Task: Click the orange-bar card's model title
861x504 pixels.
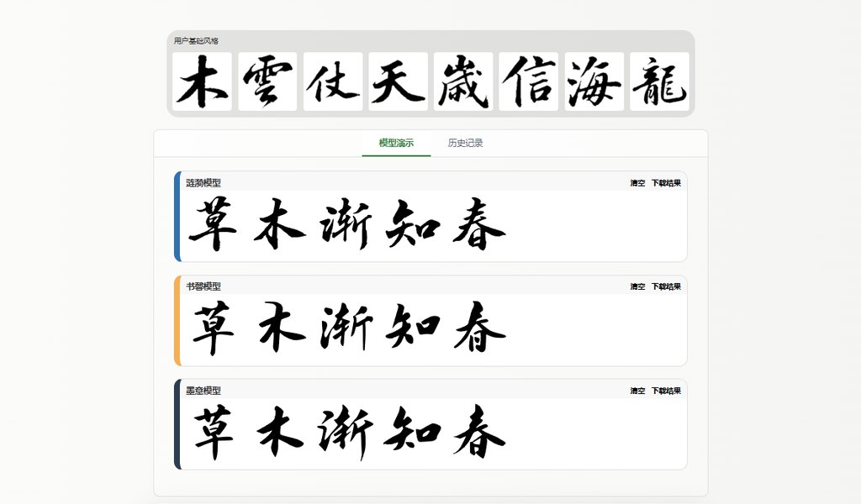Action: coord(203,286)
